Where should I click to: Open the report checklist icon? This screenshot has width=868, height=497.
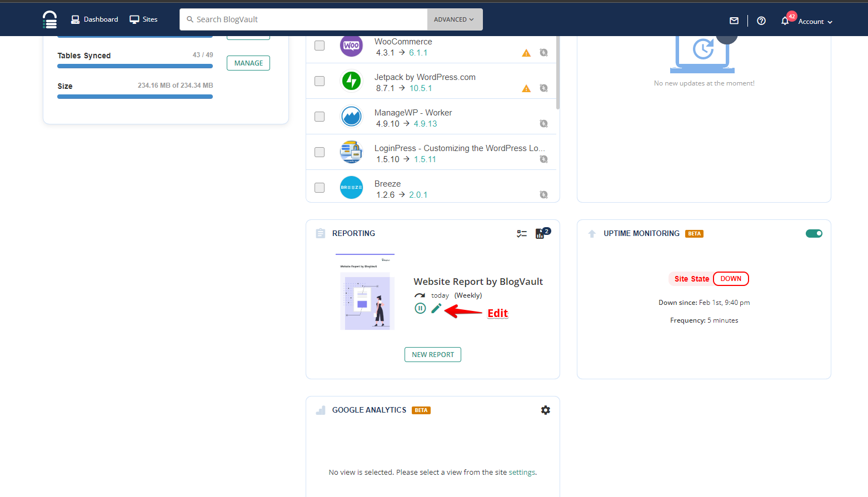tap(522, 234)
